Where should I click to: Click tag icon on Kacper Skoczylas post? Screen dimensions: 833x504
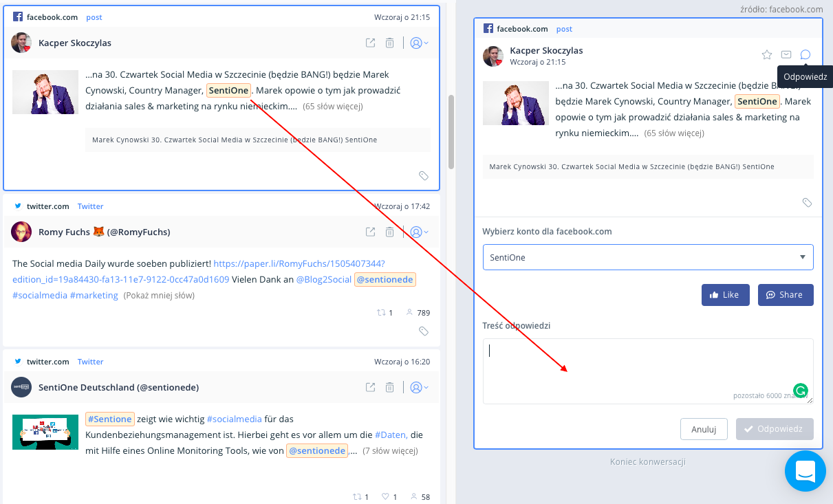[x=424, y=176]
